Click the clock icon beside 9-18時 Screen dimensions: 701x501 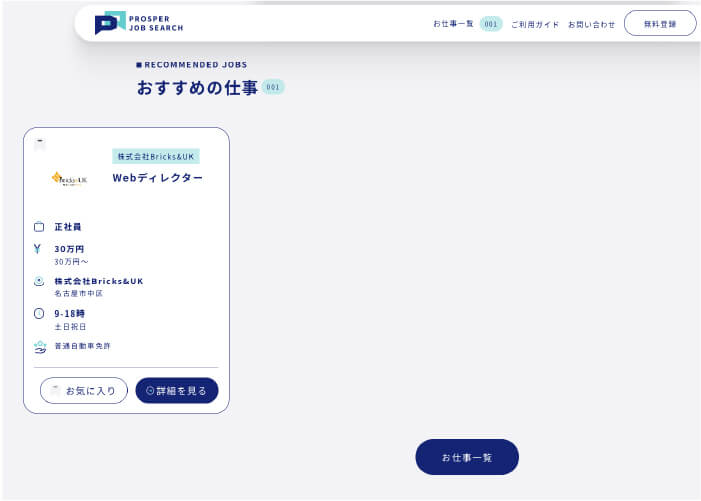pyautogui.click(x=39, y=314)
